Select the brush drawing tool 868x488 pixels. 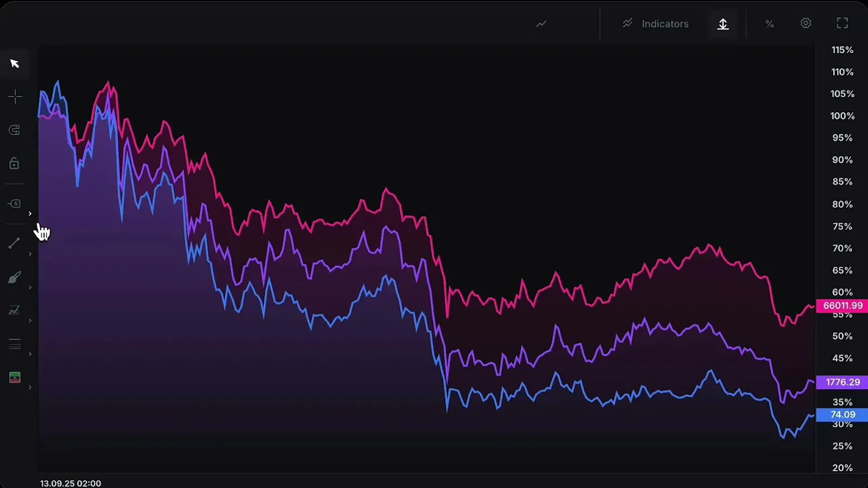15,277
